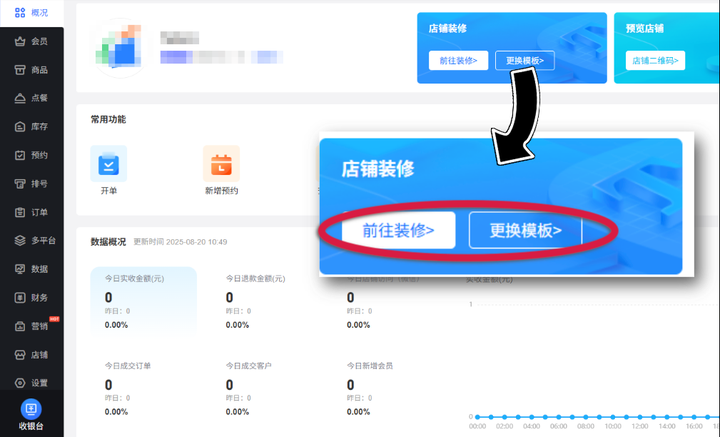Click the 店铺二维码> button
The height and width of the screenshot is (437, 720).
(655, 61)
